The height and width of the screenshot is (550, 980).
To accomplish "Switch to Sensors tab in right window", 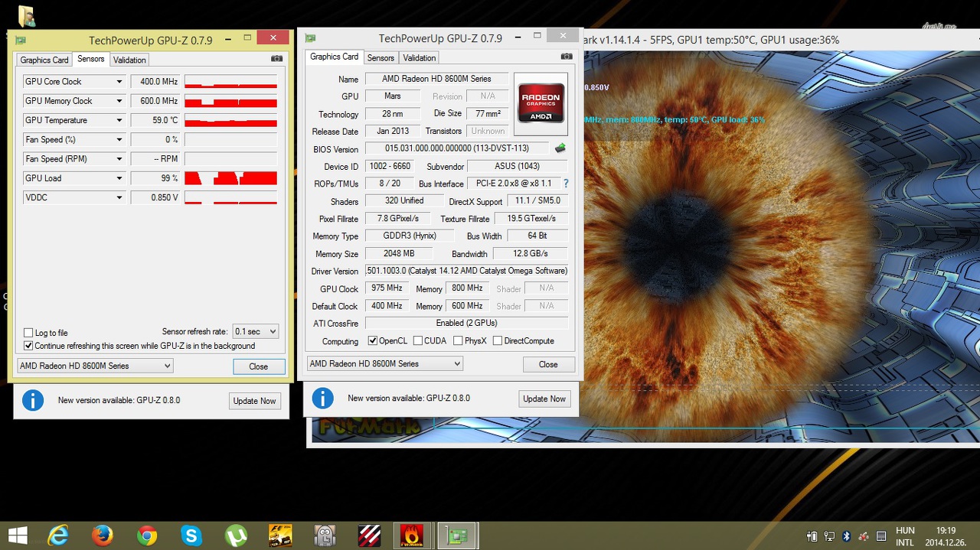I will pyautogui.click(x=381, y=57).
